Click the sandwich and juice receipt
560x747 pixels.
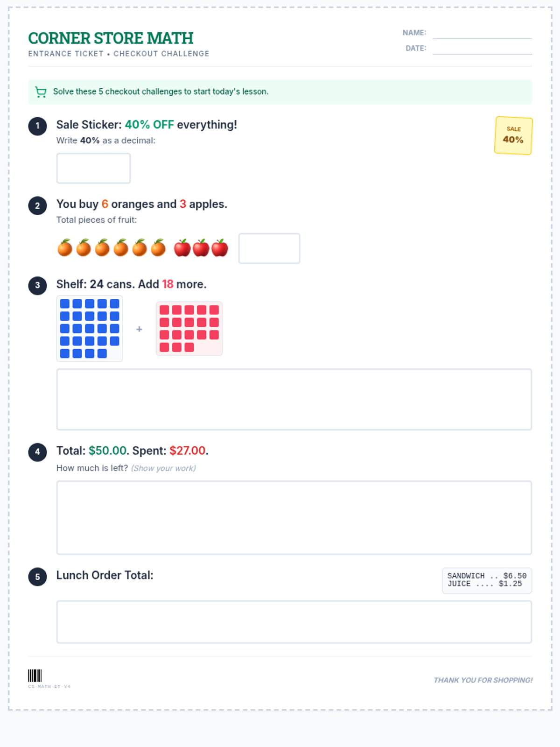click(487, 580)
